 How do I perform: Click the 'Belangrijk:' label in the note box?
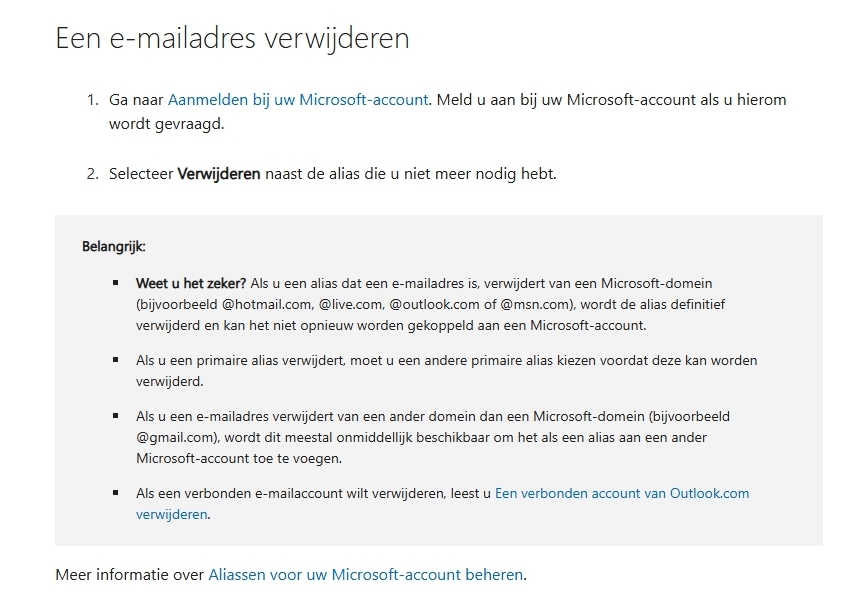tap(113, 247)
